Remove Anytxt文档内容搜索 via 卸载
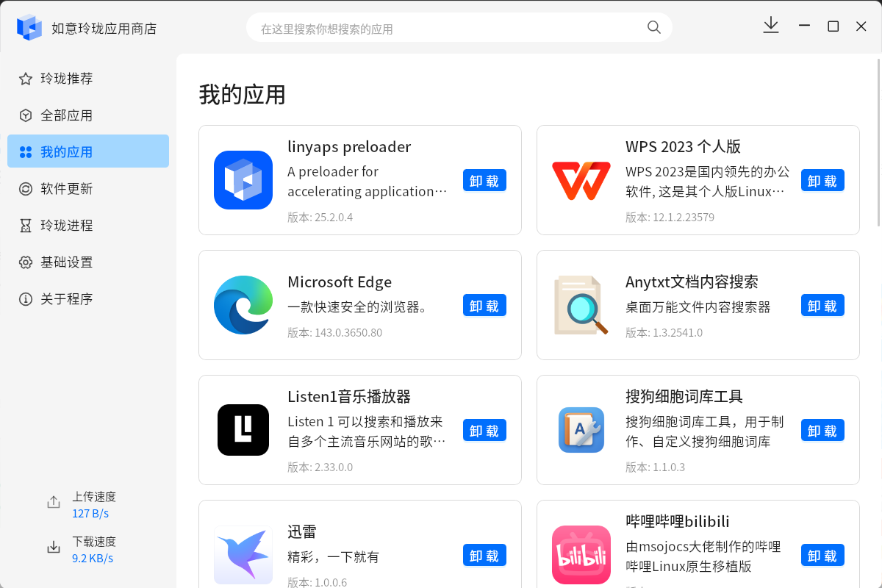The image size is (882, 588). (822, 306)
